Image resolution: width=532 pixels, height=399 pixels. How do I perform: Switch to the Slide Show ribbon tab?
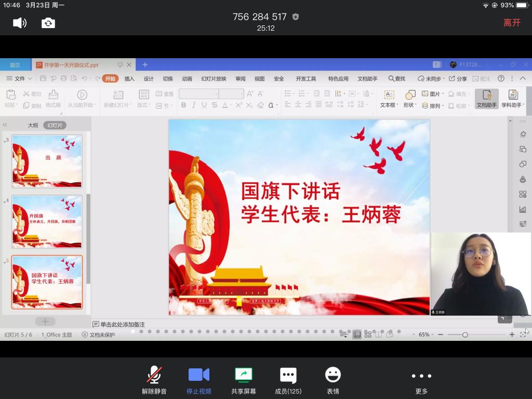point(214,79)
